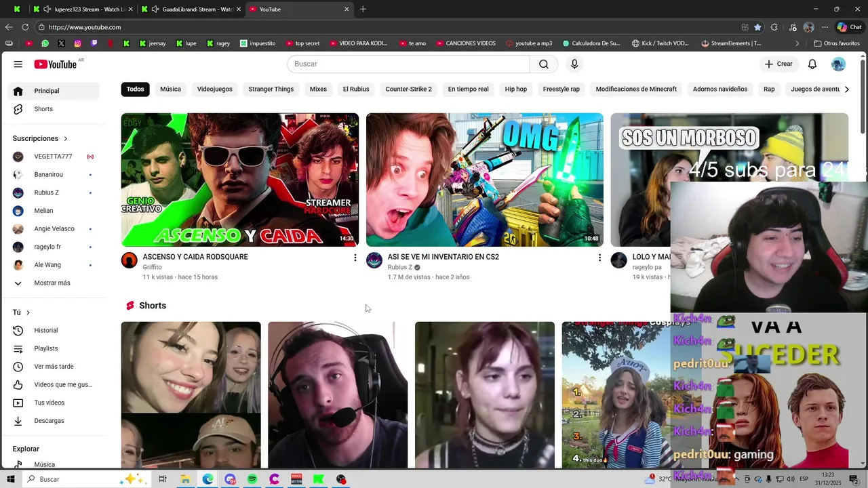Open Rubius Z avatar under CS2 video

pos(374,260)
